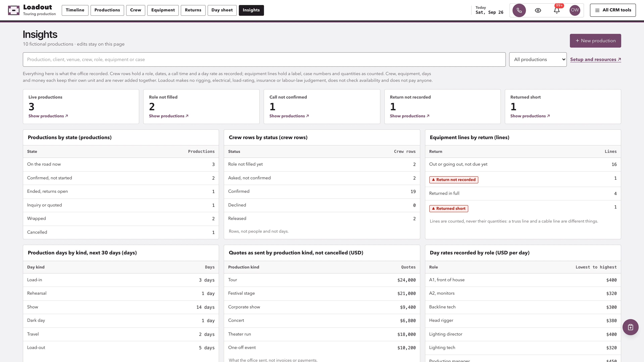This screenshot has width=644, height=362.
Task: Click the Lowest to highest column header
Action: coord(596,267)
